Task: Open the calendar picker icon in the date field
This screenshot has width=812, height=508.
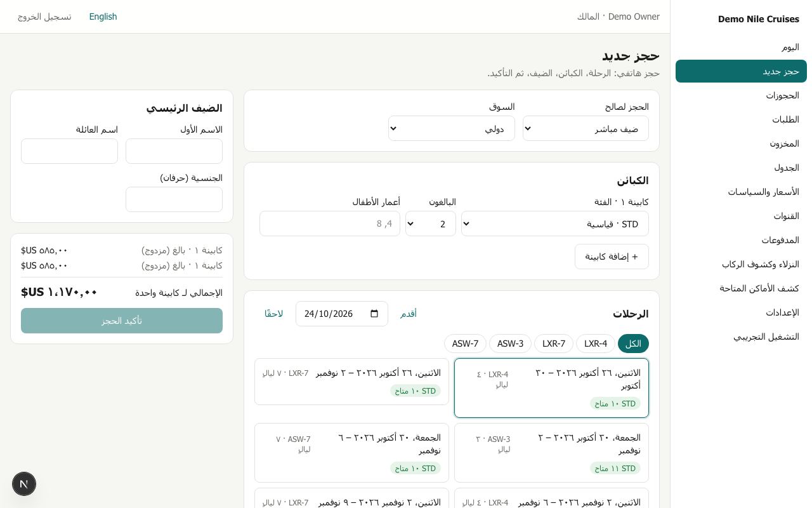Action: coord(374,314)
